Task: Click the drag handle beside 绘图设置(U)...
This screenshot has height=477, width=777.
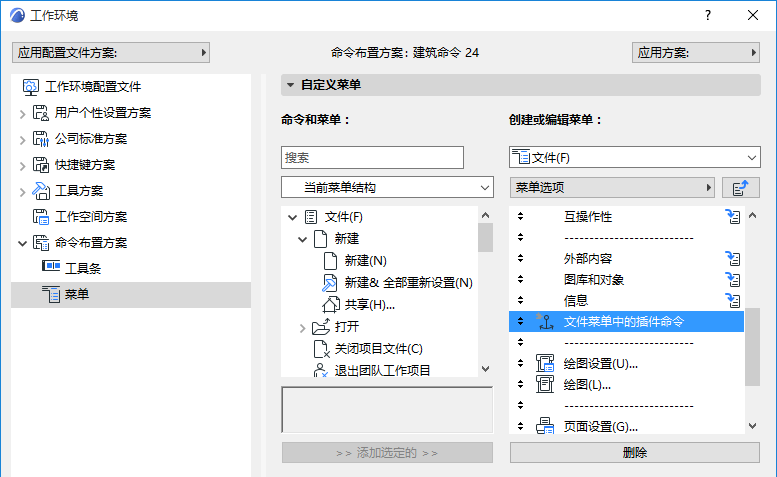Action: point(520,363)
